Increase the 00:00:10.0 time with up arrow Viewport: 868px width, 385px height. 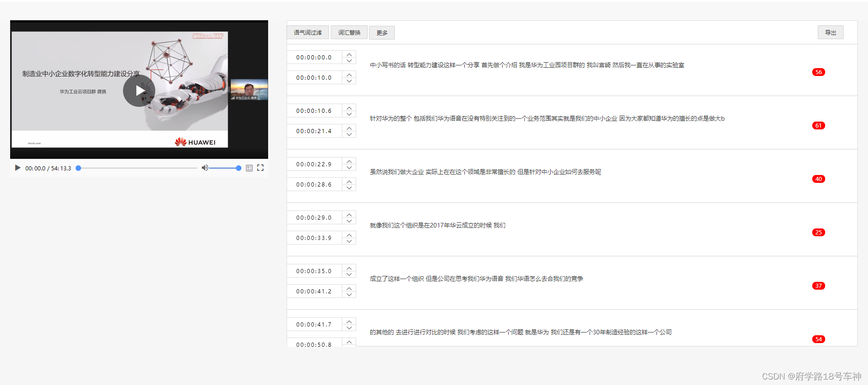point(349,74)
